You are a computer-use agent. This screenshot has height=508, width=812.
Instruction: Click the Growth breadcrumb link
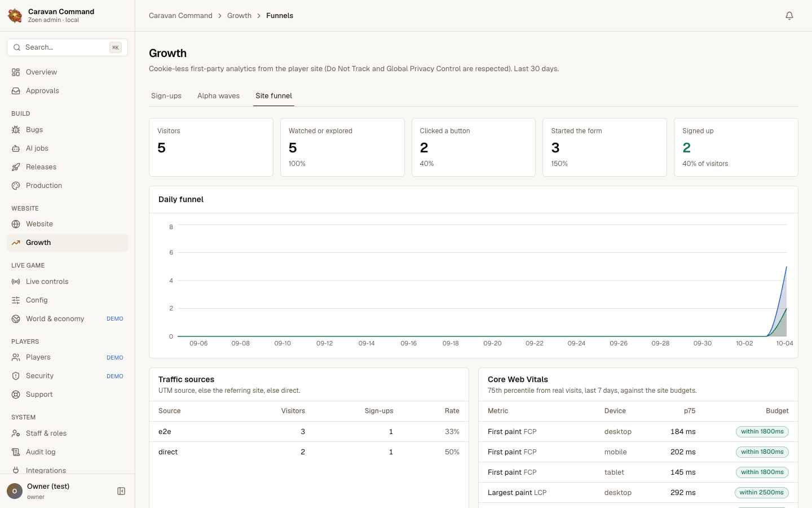(x=239, y=16)
